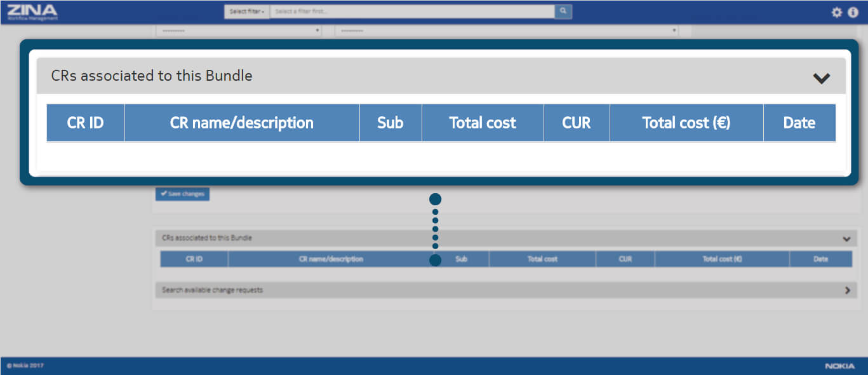Click the ZINA logo in header
Image resolution: width=868 pixels, height=375 pixels.
(32, 12)
